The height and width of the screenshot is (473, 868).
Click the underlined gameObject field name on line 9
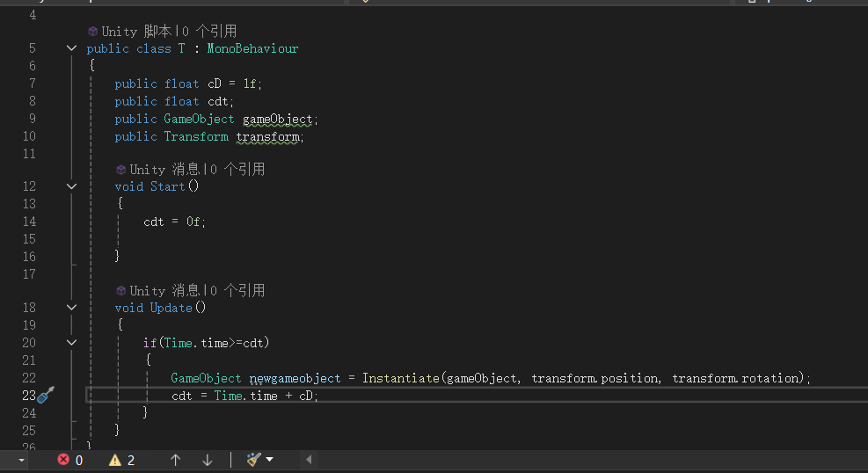277,119
